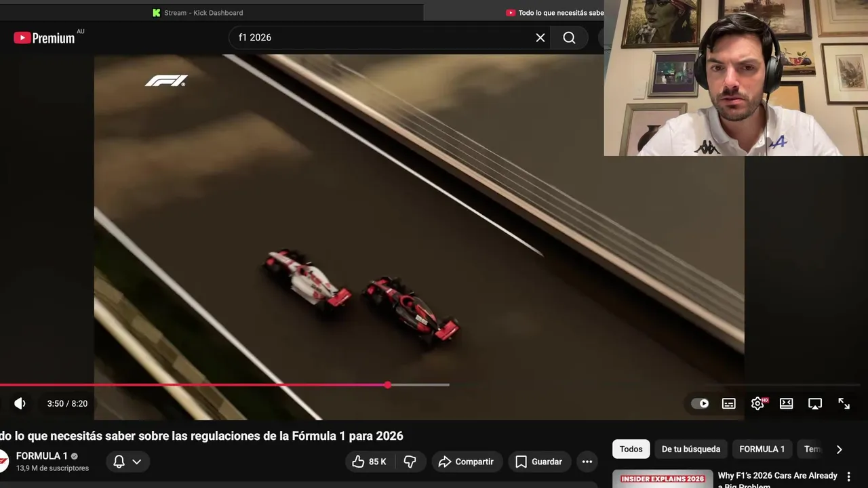Open options menu for the suggested video

coord(848,477)
